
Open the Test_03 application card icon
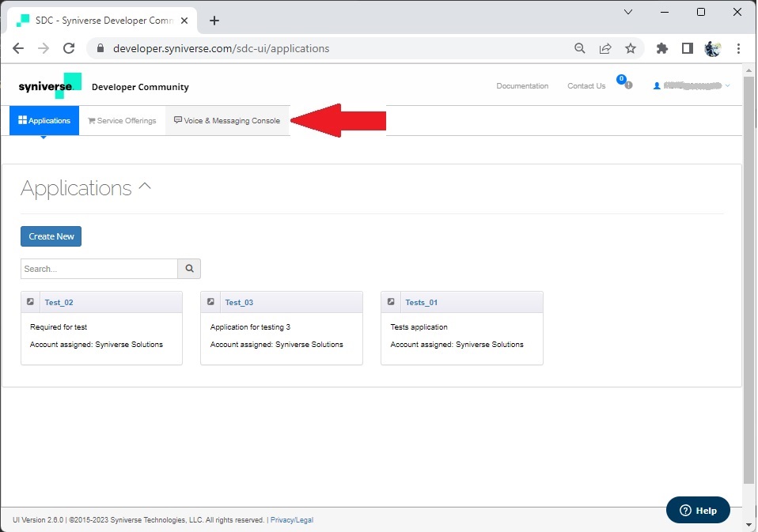[210, 302]
